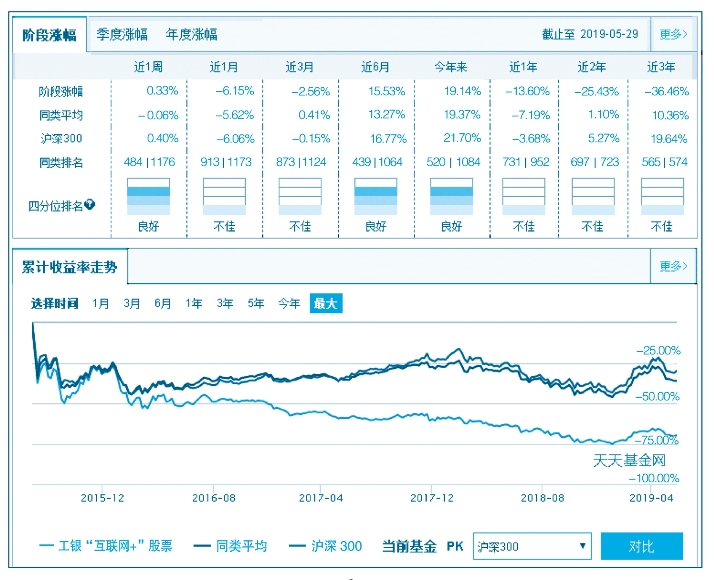Click the 近1月 quartile ranking bar icon

click(x=224, y=196)
